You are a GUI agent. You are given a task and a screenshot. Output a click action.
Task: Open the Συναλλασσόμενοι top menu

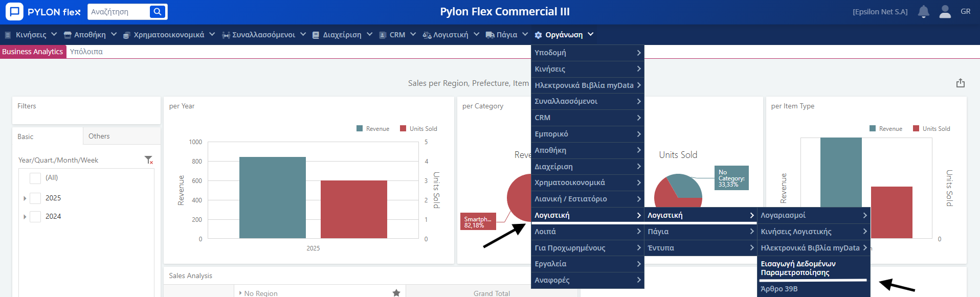point(264,35)
